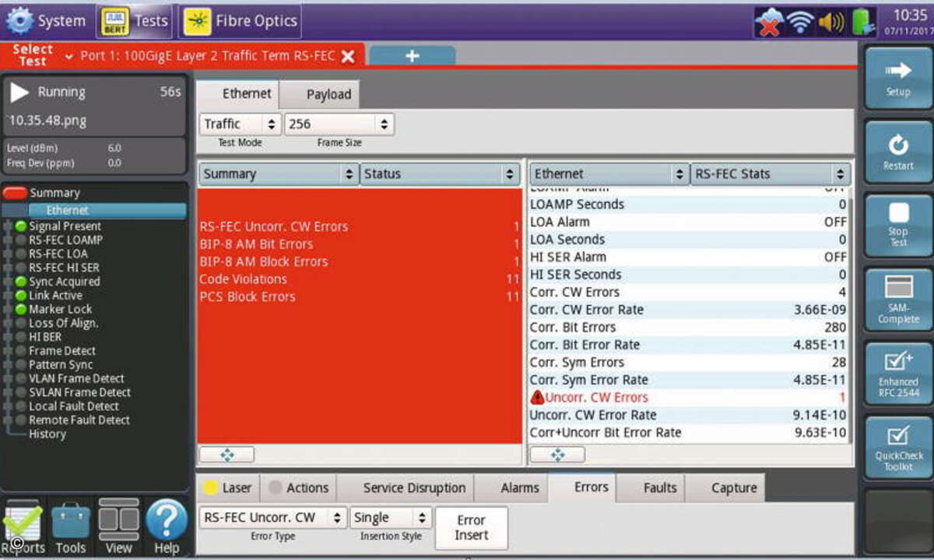Open the Wi-Fi status icon

801,23
